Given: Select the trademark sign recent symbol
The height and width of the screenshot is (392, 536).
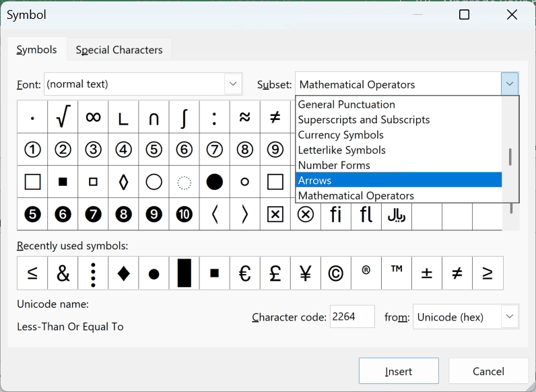Looking at the screenshot, I should coord(397,273).
